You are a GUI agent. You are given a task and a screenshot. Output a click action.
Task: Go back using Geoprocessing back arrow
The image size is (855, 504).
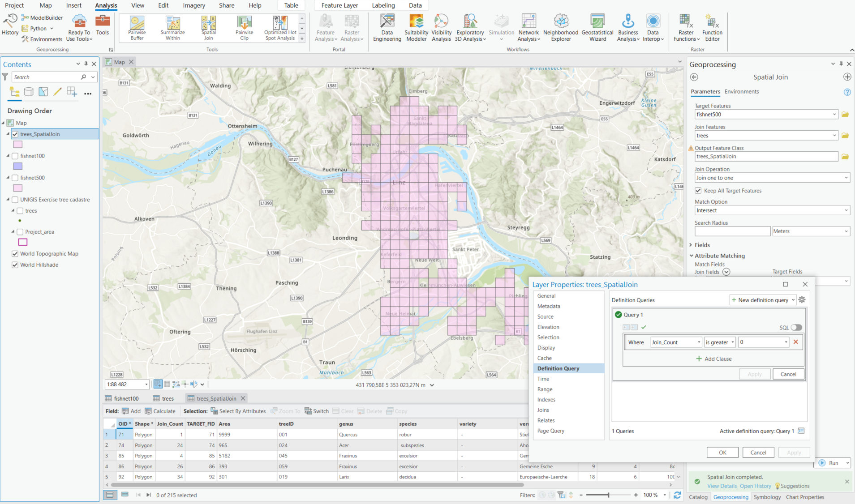(694, 77)
